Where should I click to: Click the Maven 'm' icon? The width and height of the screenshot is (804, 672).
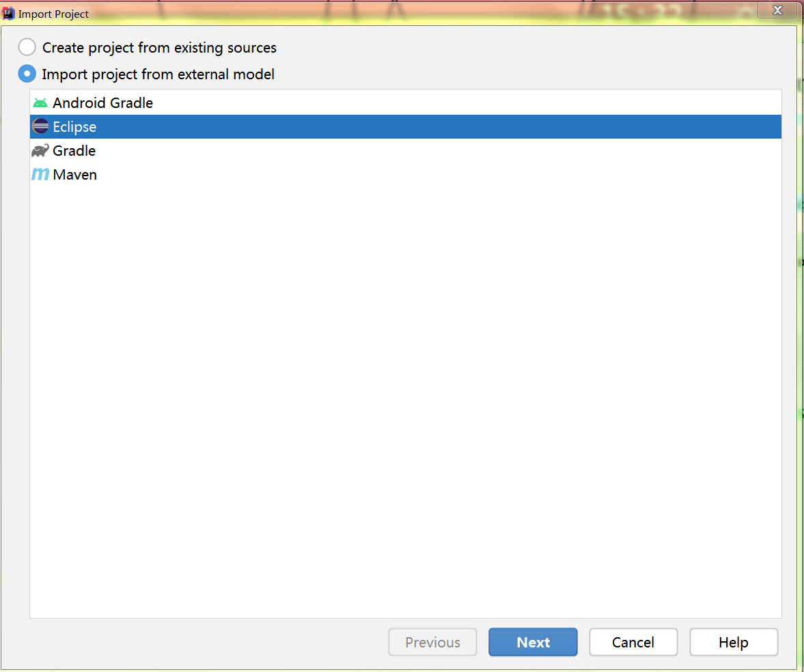tap(39, 174)
